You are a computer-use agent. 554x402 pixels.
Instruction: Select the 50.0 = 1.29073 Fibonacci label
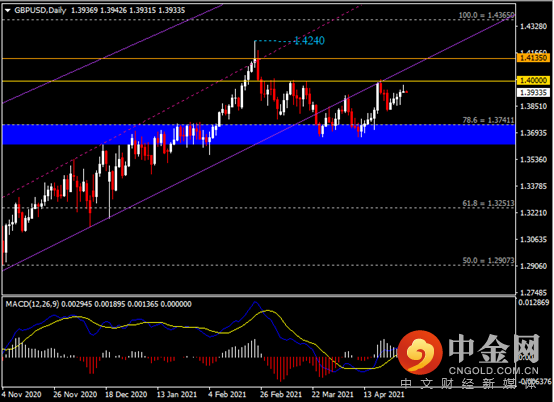(x=488, y=260)
